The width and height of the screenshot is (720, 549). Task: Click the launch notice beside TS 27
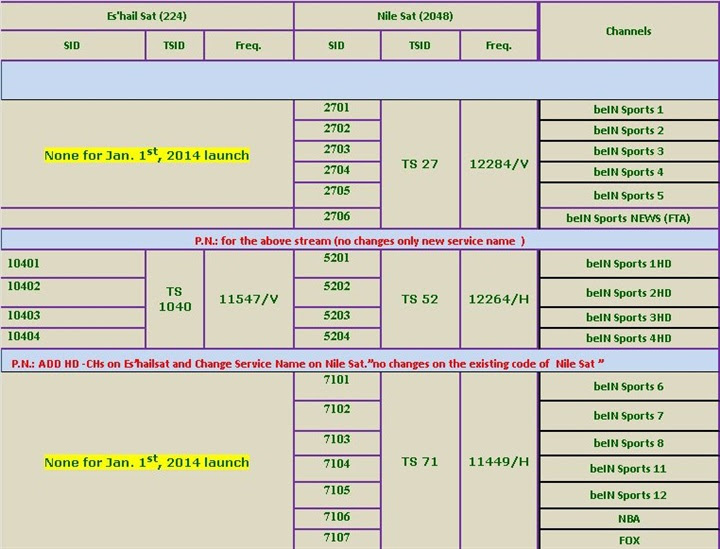[x=146, y=155]
